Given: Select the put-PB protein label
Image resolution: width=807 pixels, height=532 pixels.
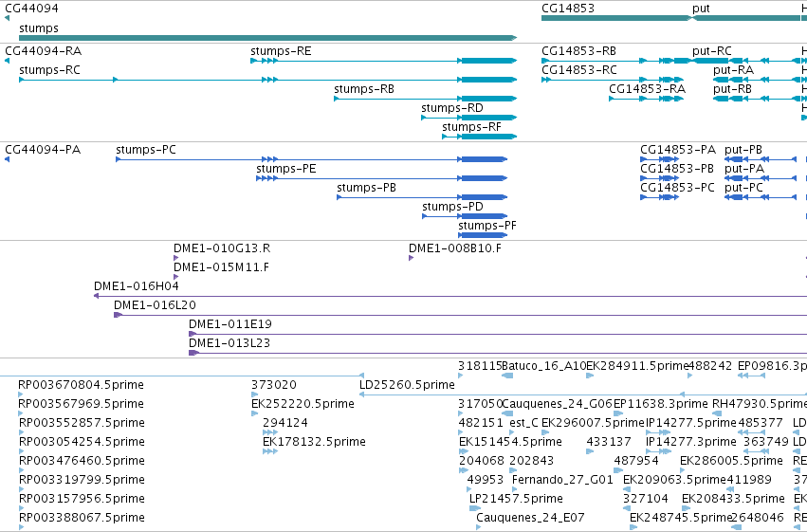Looking at the screenshot, I should pos(743,150).
